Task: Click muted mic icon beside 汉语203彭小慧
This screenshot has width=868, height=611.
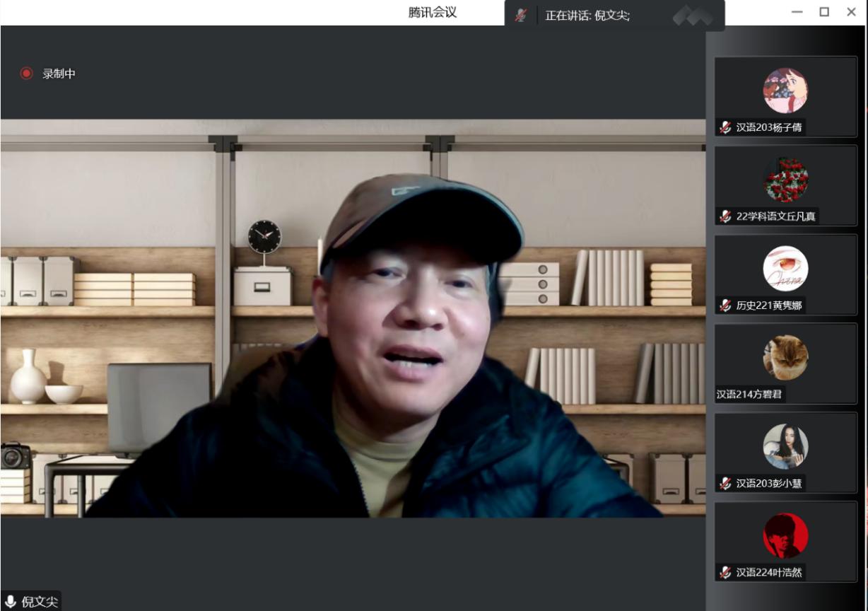Action: 725,484
